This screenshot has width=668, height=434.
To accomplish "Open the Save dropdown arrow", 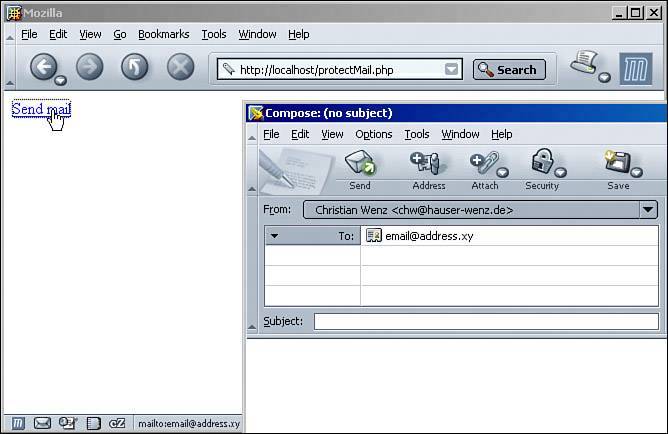I will (636, 172).
